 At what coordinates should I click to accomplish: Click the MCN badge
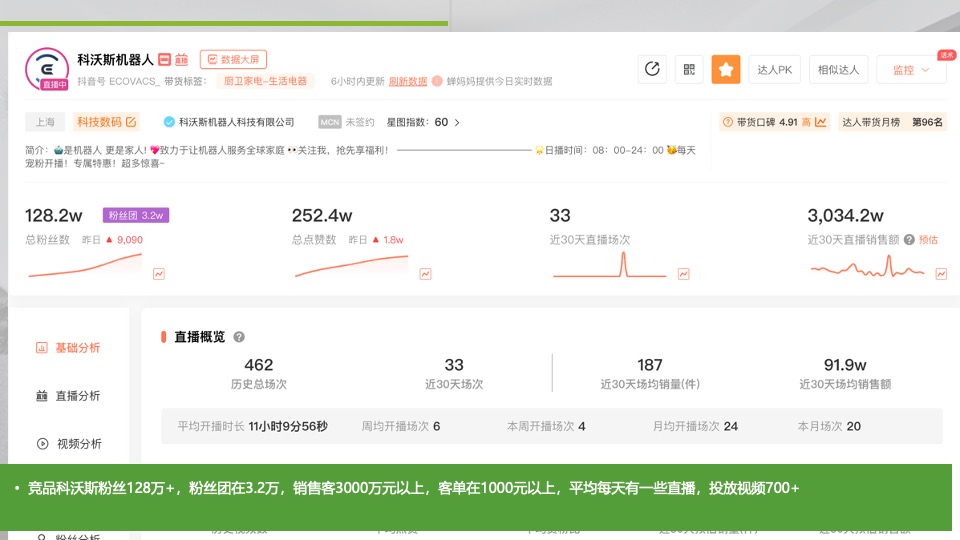[329, 122]
